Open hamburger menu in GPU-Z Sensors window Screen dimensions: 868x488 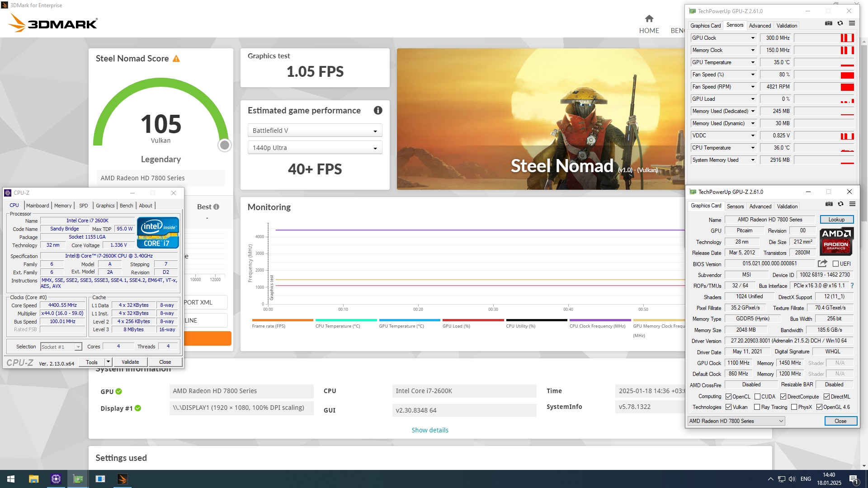coord(852,23)
